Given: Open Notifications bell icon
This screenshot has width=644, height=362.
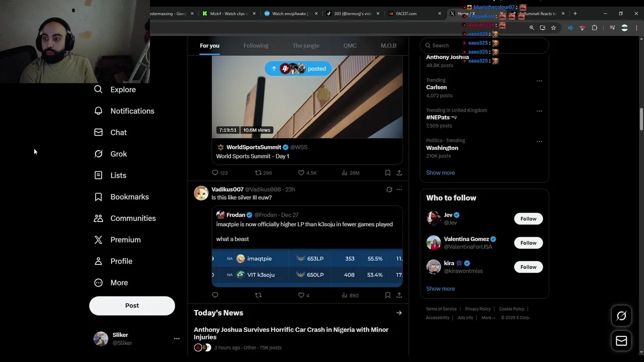Looking at the screenshot, I should pos(99,111).
